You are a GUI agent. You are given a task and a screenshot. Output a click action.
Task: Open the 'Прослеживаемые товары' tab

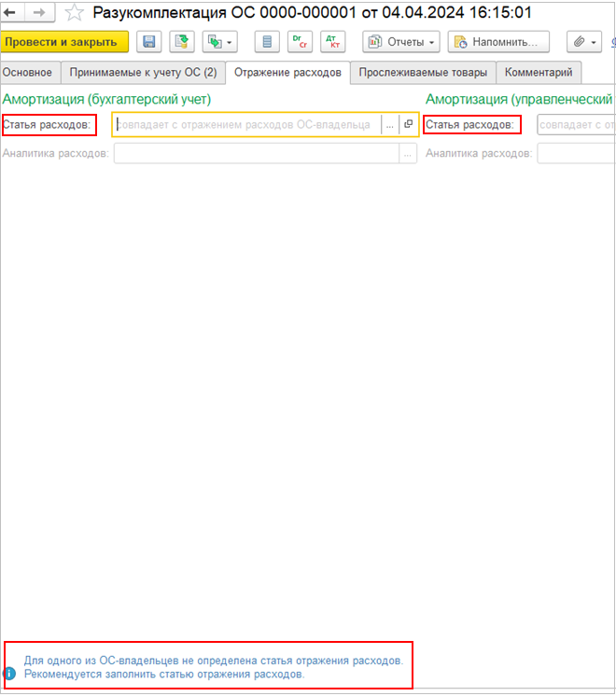pyautogui.click(x=423, y=73)
